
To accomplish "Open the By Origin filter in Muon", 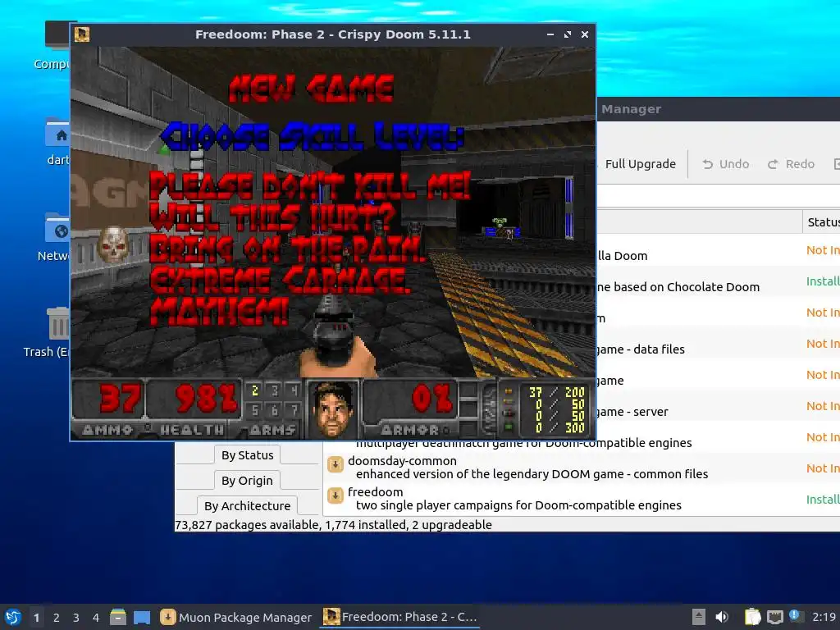I will [x=247, y=481].
